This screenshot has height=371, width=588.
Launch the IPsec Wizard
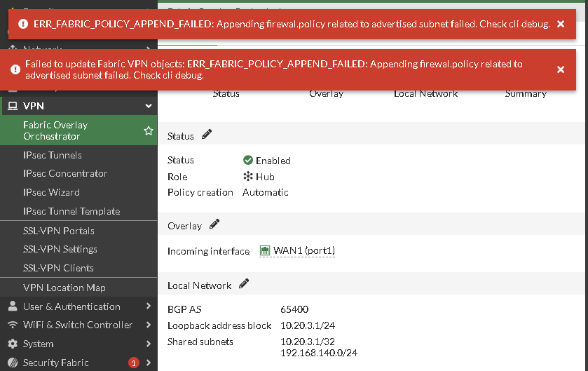coord(51,192)
